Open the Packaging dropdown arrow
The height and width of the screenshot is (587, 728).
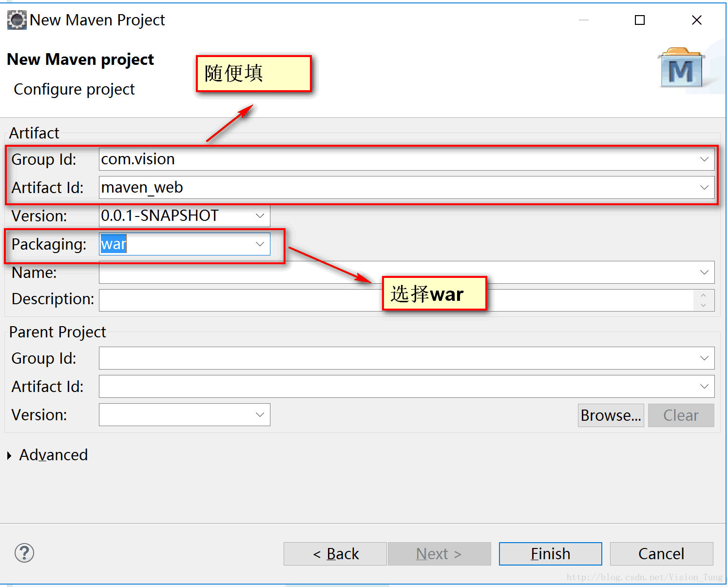click(x=260, y=244)
